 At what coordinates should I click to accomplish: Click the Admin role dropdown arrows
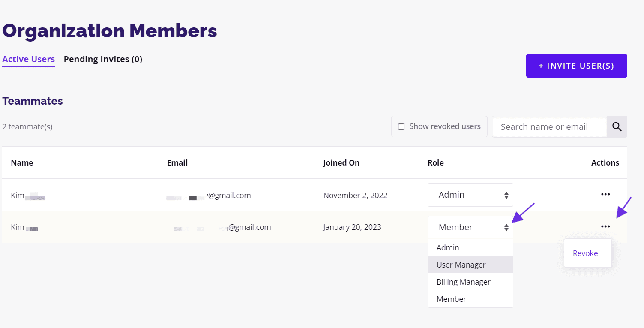point(506,195)
